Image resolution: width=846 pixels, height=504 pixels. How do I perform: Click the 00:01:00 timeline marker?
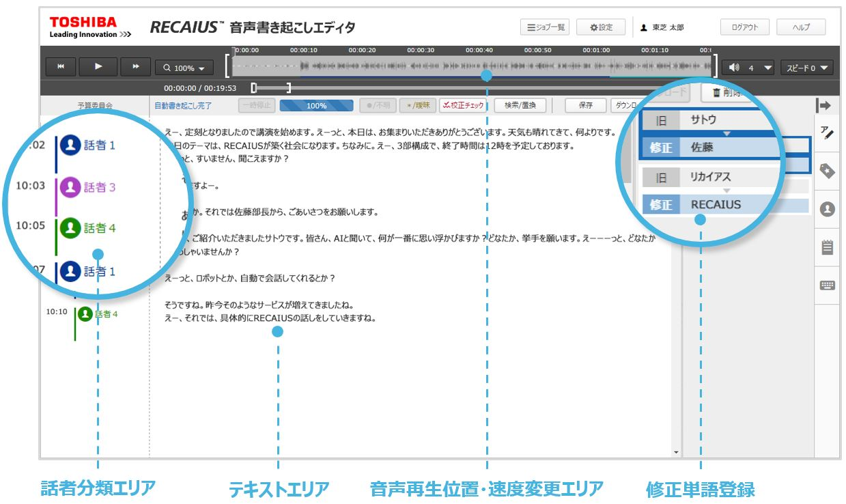click(x=597, y=51)
